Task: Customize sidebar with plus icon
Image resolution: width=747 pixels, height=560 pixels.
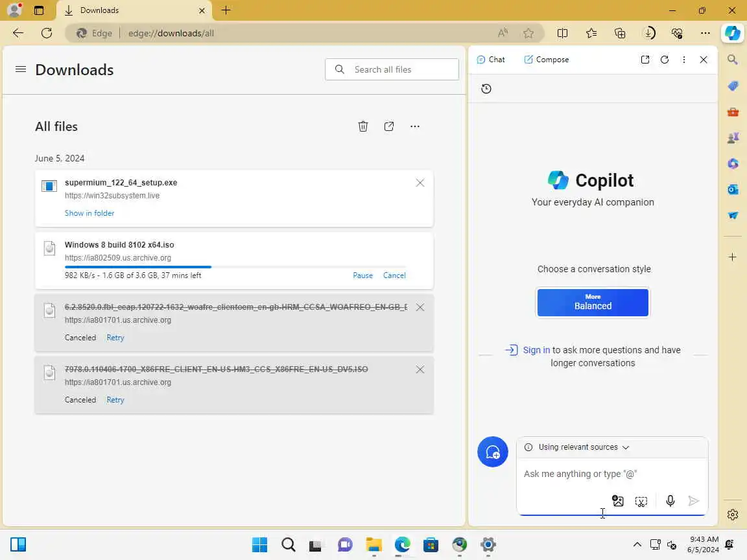Action: [733, 257]
